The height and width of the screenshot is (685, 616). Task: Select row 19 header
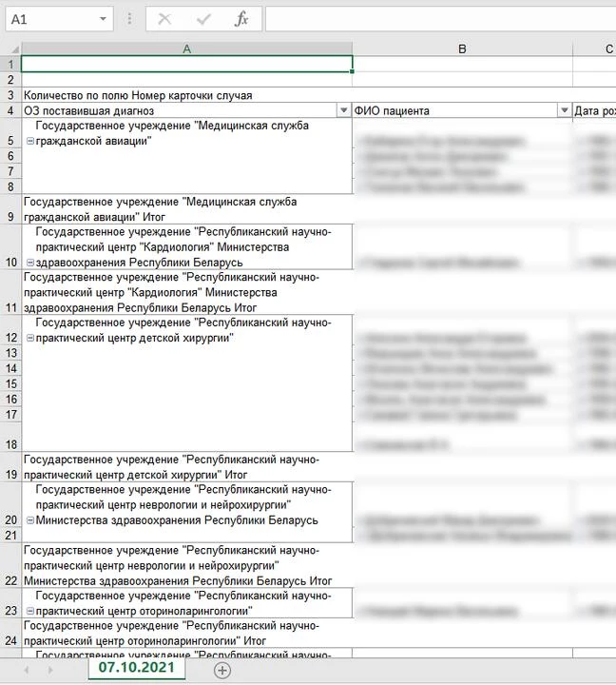point(10,475)
